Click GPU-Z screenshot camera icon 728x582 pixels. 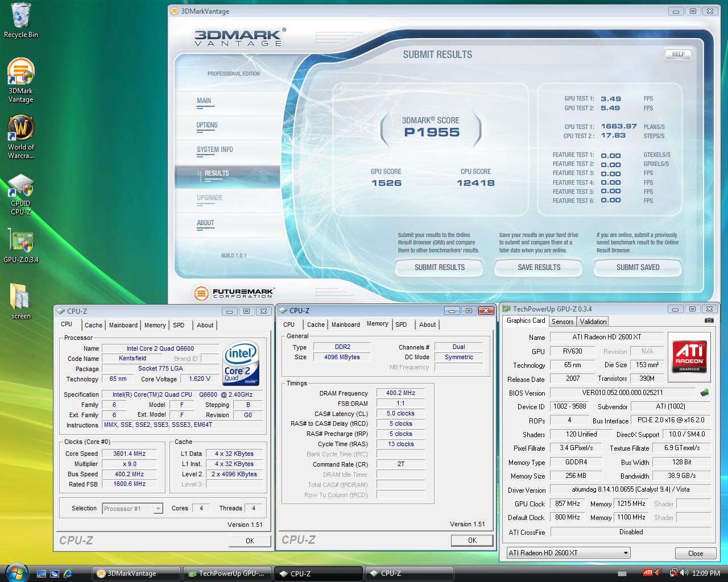pyautogui.click(x=709, y=321)
